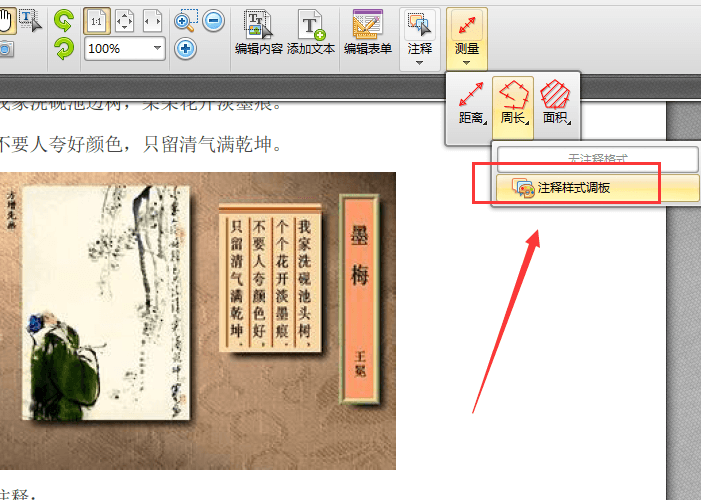Click the 无注释格式 menu entry
701x500 pixels.
[x=597, y=159]
